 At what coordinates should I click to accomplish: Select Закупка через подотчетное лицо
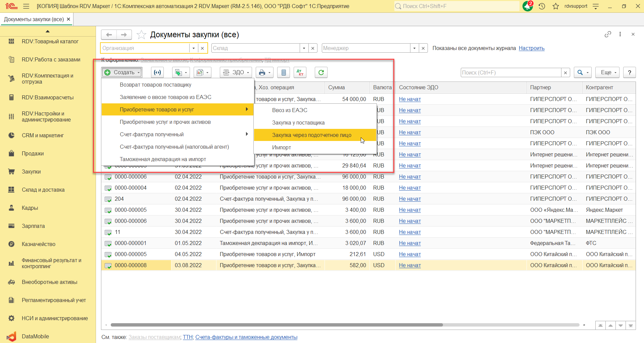(311, 135)
